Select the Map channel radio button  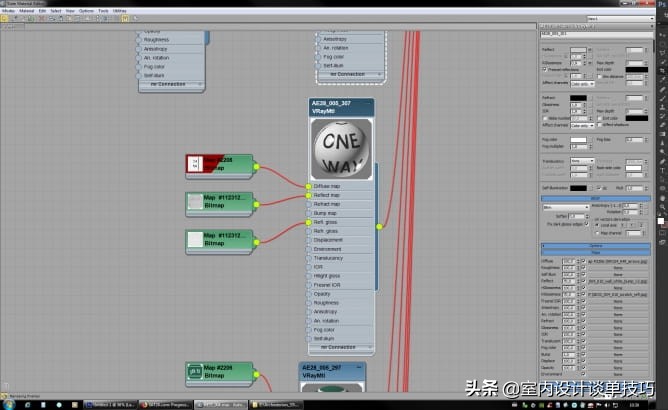tap(597, 233)
